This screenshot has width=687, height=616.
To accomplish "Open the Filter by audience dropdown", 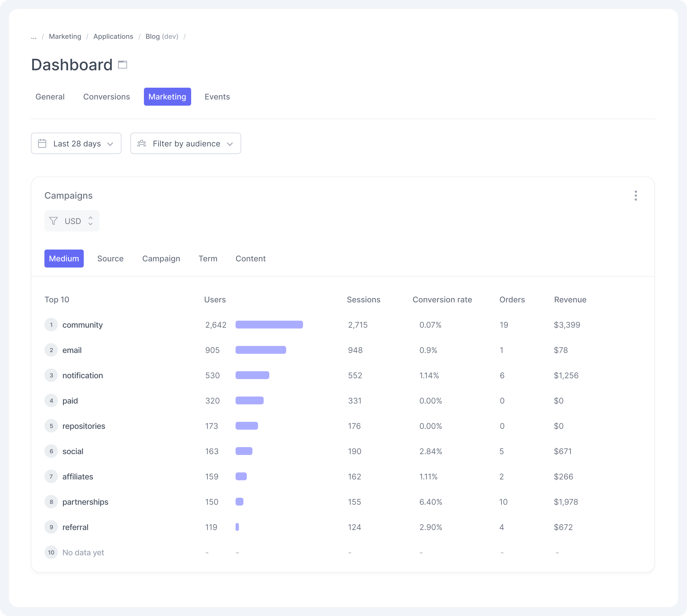I will [x=186, y=143].
